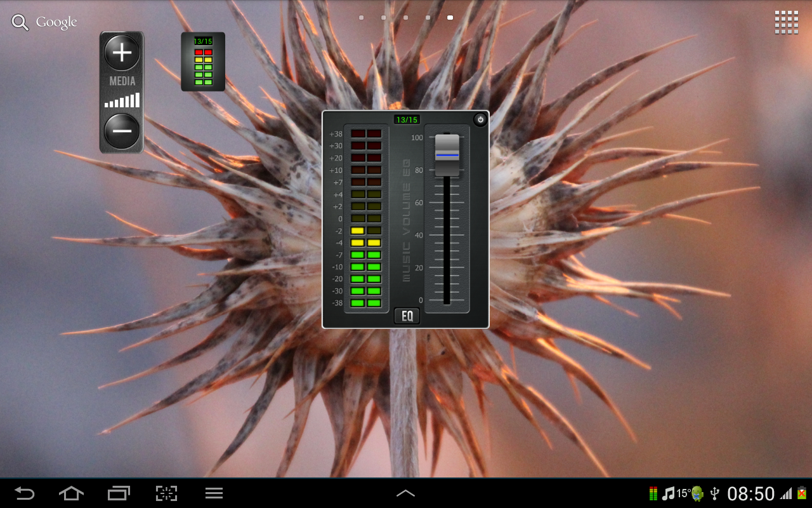Tap the signal strength icon
The image size is (812, 508).
[x=786, y=493]
